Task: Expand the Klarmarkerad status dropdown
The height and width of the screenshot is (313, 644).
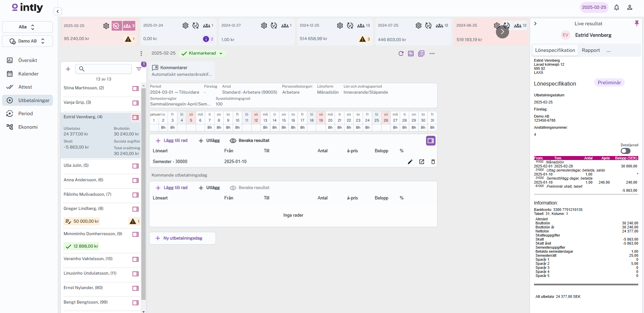Action: (x=221, y=54)
